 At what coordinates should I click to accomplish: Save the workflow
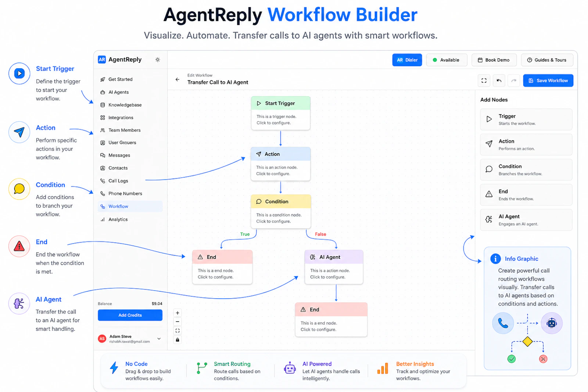[548, 80]
